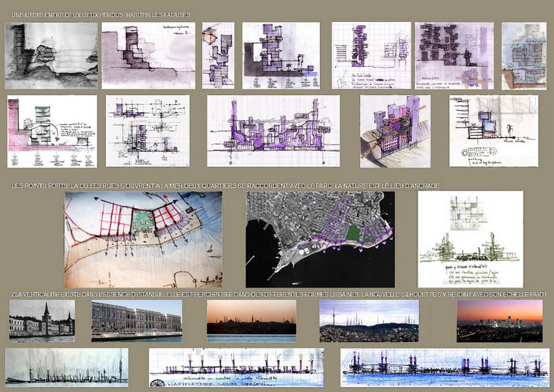554x392 pixels.
Task: Select the purple watercolor stepped section sketch
Action: [x=148, y=56]
